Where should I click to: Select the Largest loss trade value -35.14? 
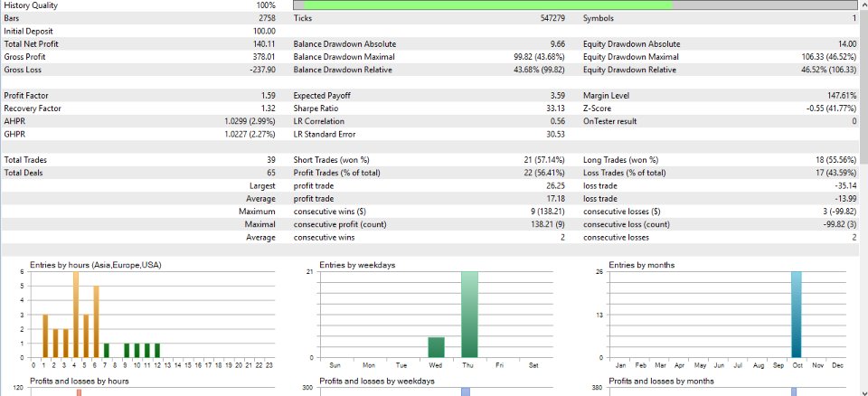coord(847,185)
